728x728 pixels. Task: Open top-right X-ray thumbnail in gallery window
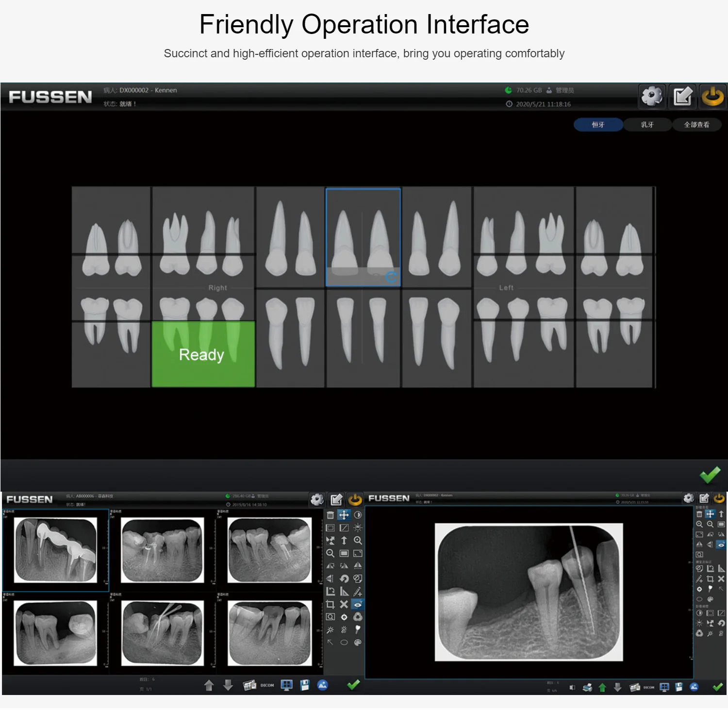tap(270, 550)
